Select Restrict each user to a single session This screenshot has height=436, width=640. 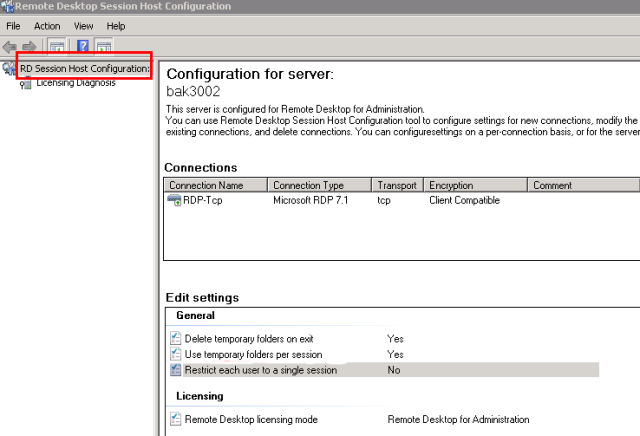tap(260, 370)
